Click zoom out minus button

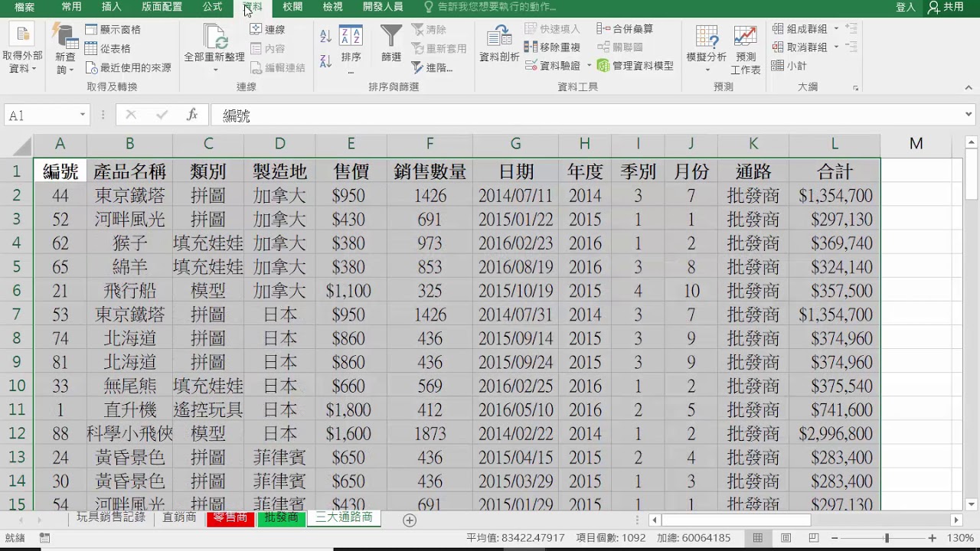coord(835,538)
